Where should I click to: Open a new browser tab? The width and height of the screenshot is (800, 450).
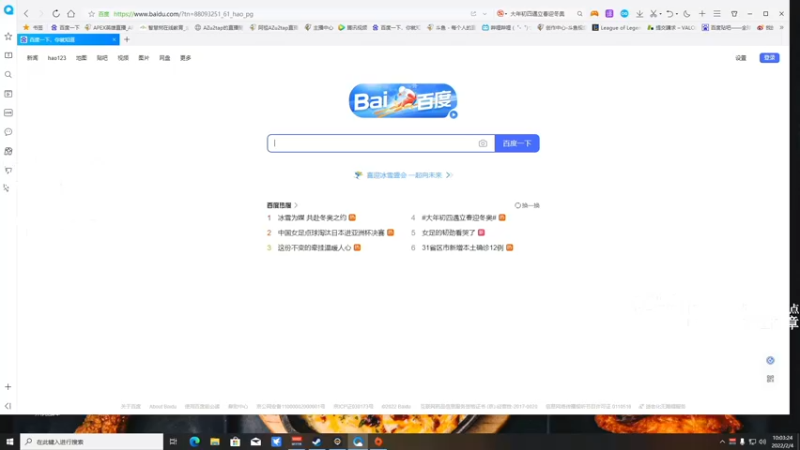pyautogui.click(x=127, y=39)
